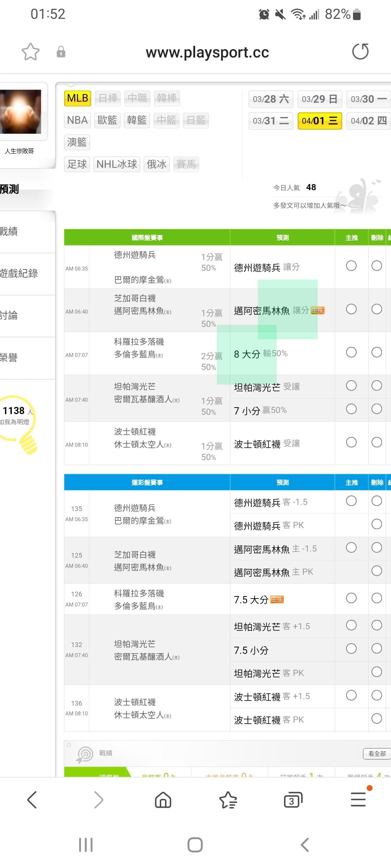391x868 pixels.
Task: Tap the padlock site security icon
Action: (61, 52)
